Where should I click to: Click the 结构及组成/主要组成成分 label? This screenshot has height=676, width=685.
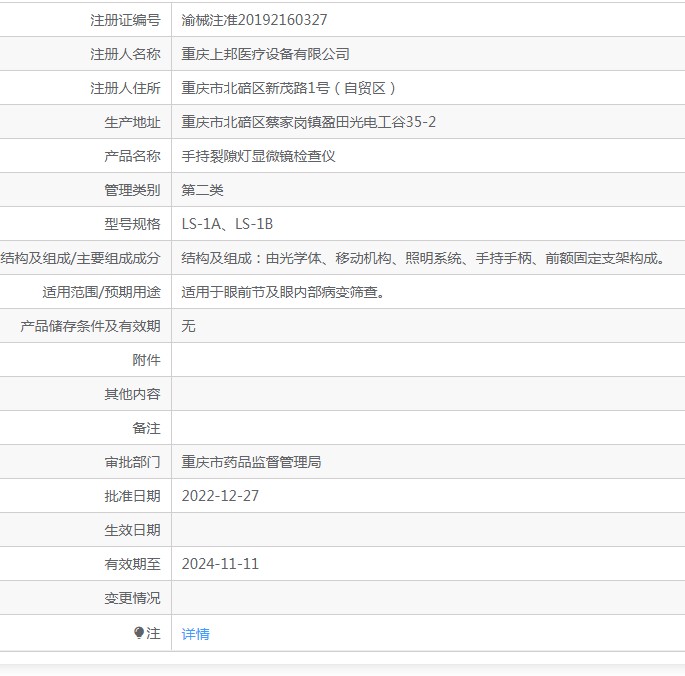[80, 258]
